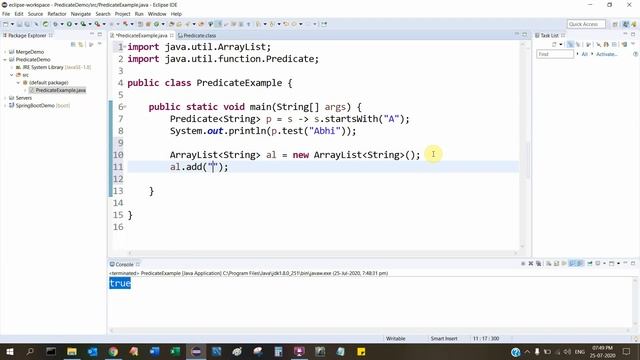Click the New file toolbar icon
The height and width of the screenshot is (360, 640).
click(x=6, y=24)
